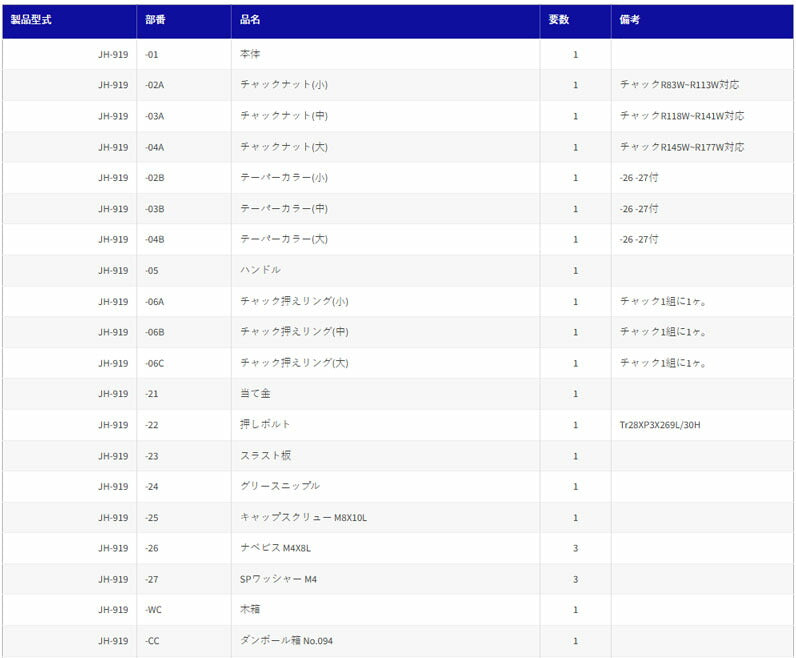Click SPワッシャー M4 name cell
Screen dimensions: 796x658
click(385, 579)
